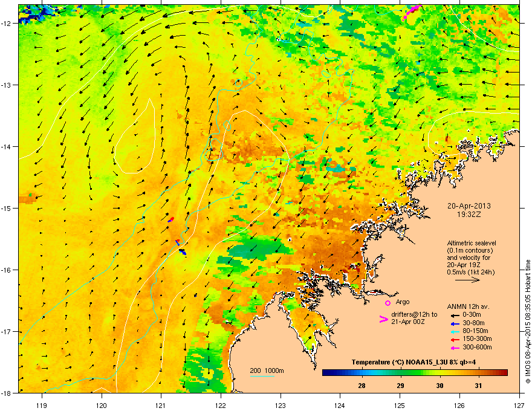Click the '0.5m/s (1kt 24h)' text
The height and width of the screenshot is (411, 532).
coord(470,272)
